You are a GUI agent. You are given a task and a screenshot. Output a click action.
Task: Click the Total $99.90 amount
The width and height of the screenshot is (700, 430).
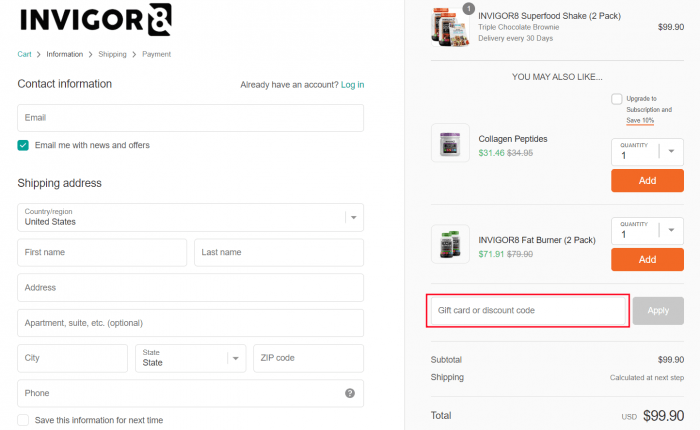(x=663, y=416)
